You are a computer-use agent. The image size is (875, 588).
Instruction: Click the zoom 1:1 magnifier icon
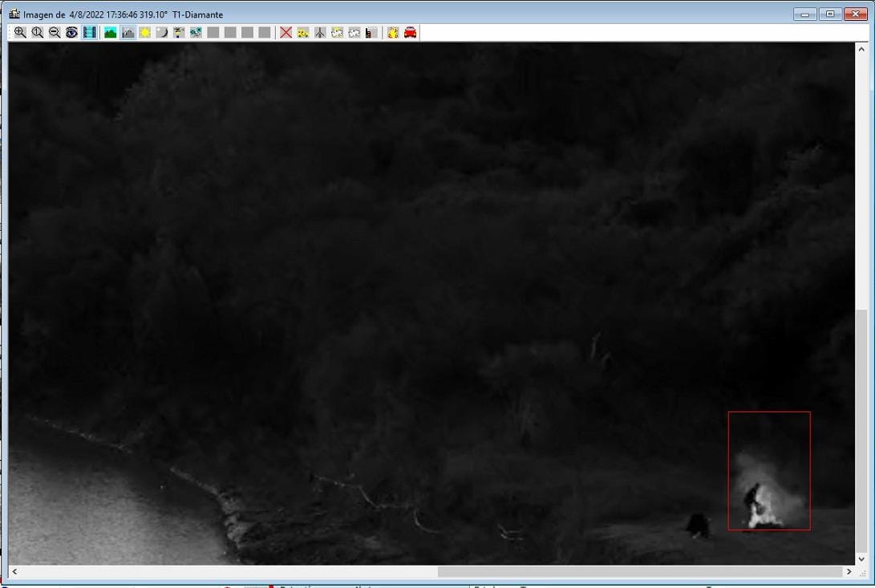pyautogui.click(x=38, y=33)
